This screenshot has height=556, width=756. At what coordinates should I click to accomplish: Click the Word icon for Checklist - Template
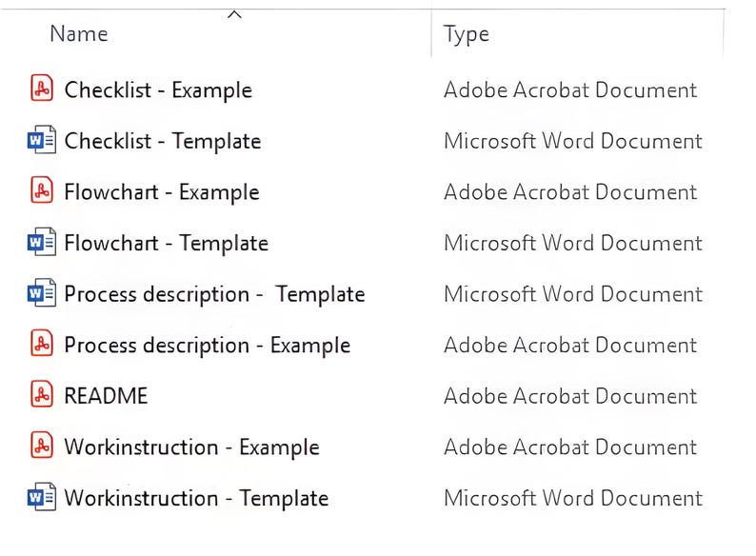(42, 140)
